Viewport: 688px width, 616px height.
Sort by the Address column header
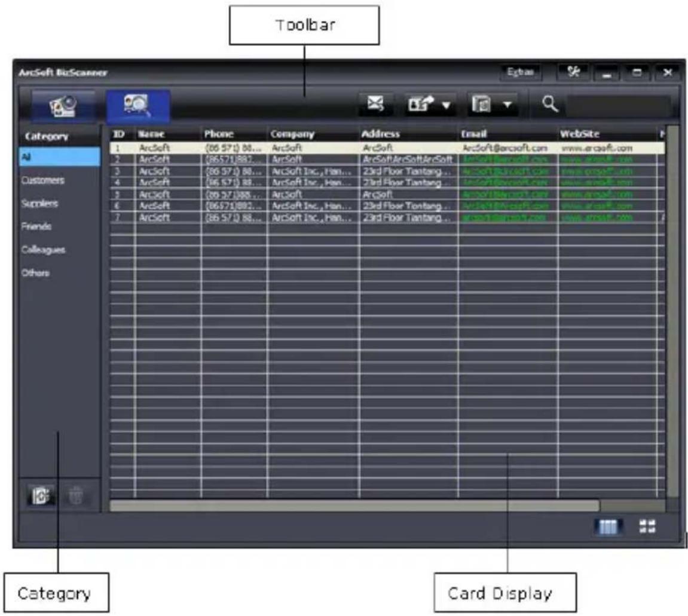408,134
